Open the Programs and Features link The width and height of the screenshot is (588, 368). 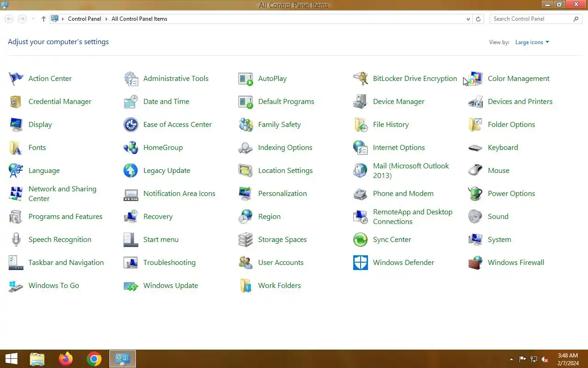point(65,217)
